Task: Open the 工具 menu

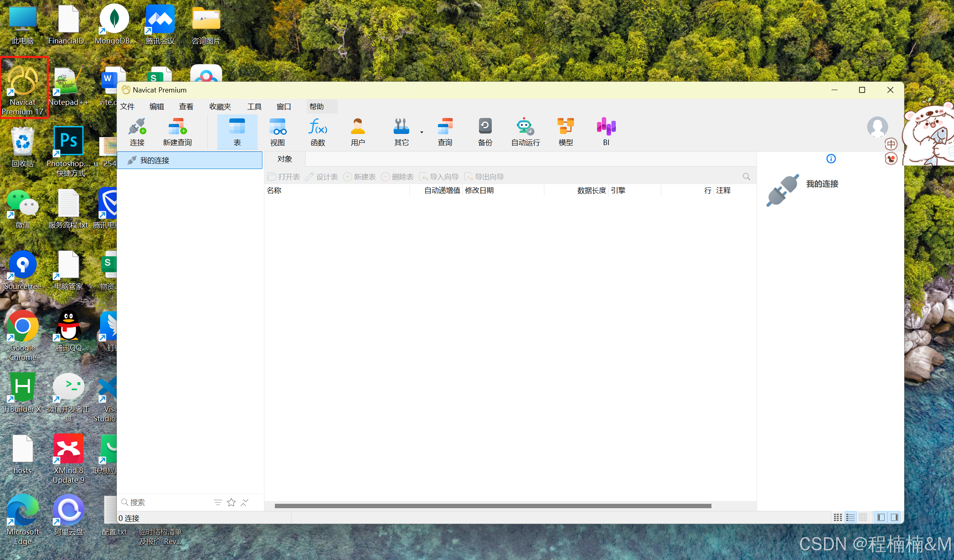Action: point(254,106)
